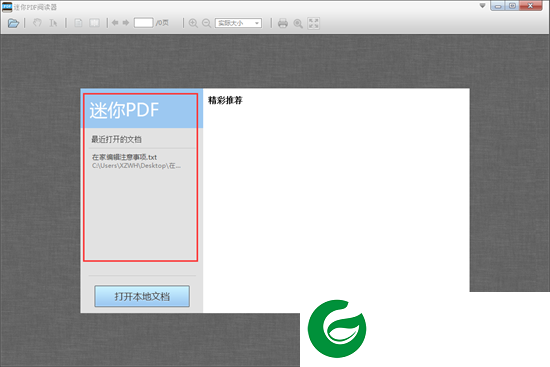The width and height of the screenshot is (550, 367).
Task: Go to next page arrow
Action: [x=126, y=23]
